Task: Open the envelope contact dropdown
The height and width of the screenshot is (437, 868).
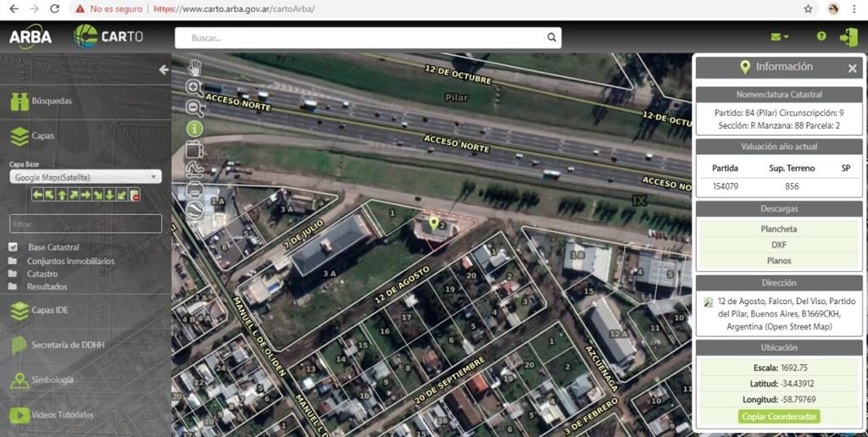Action: (779, 36)
